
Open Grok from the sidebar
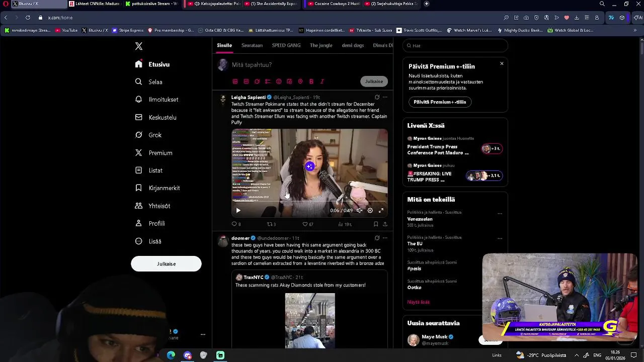tap(148, 135)
